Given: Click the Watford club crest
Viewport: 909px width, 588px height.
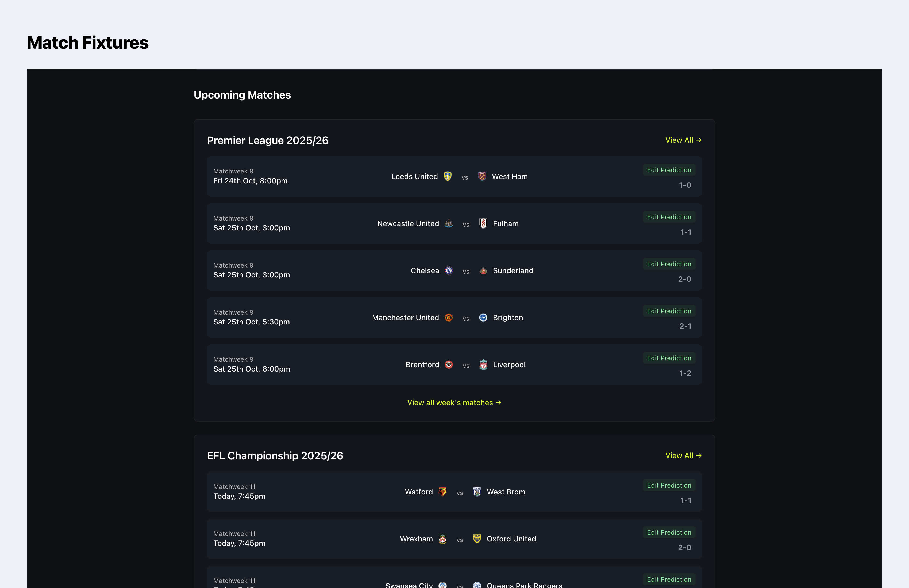Looking at the screenshot, I should coord(443,492).
